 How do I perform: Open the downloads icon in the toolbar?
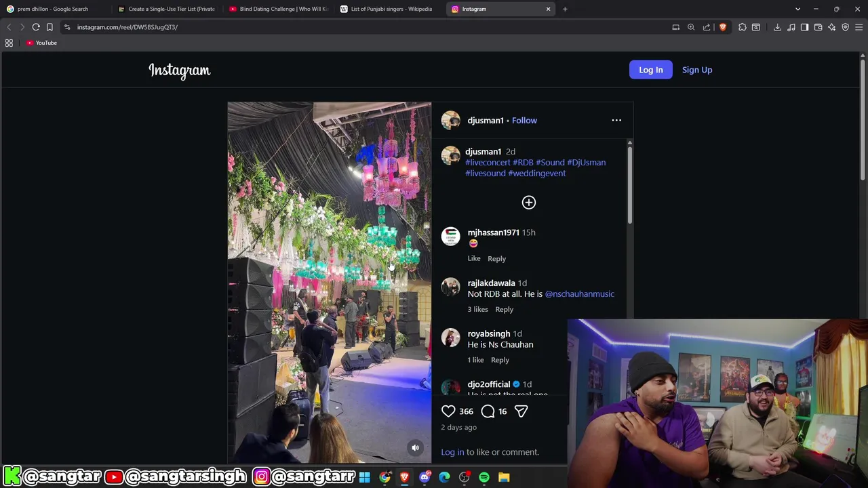coord(777,27)
